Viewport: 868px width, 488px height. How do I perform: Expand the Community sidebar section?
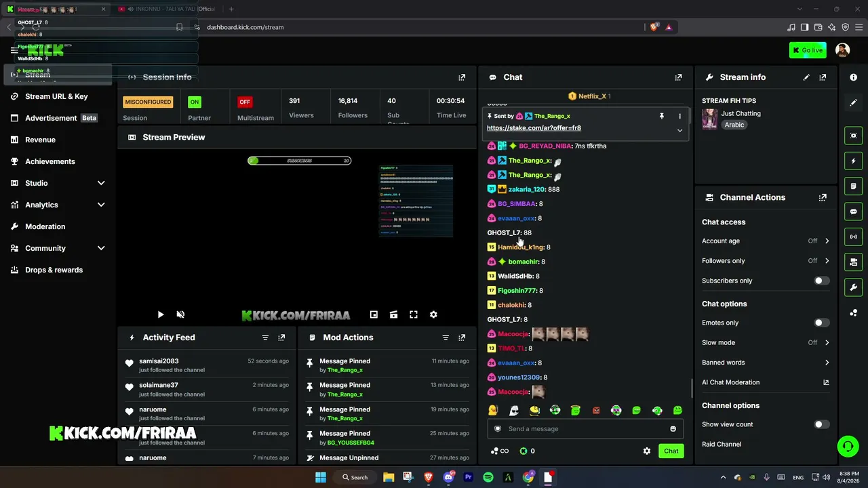coord(101,248)
